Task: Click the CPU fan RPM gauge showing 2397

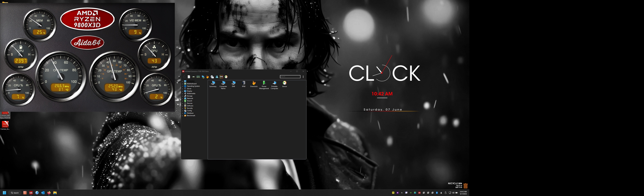Action: click(20, 55)
